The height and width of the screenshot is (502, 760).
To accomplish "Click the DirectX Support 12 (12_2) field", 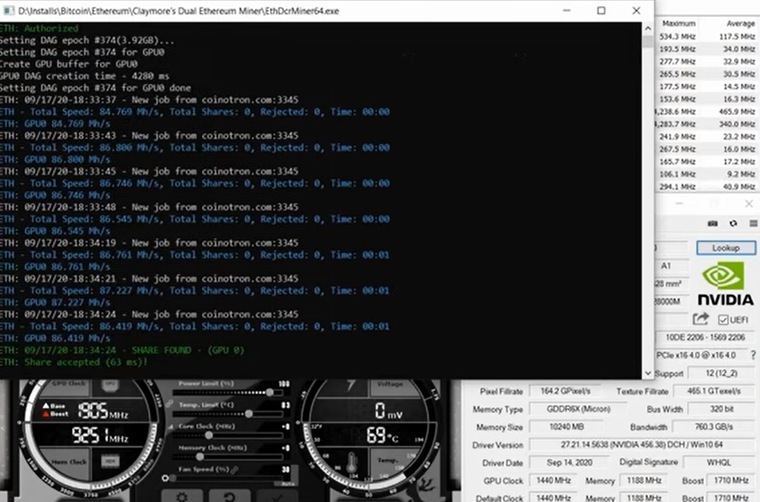I will (721, 373).
